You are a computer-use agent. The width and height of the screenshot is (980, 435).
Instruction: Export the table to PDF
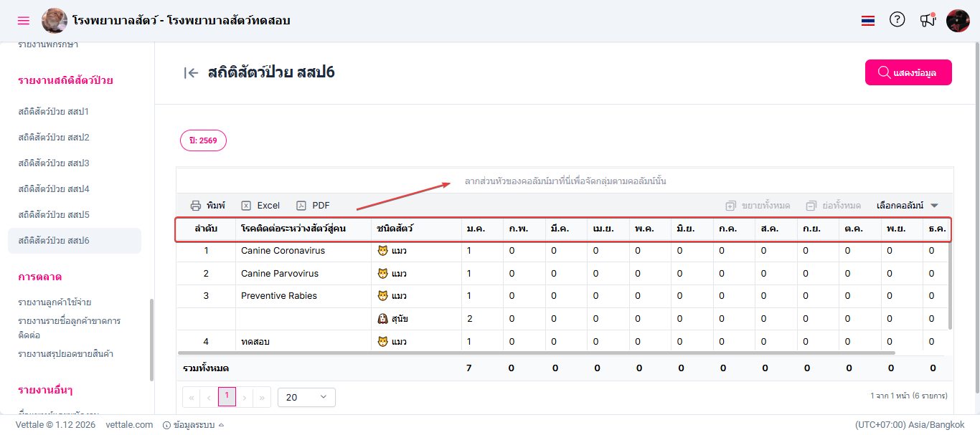(313, 206)
